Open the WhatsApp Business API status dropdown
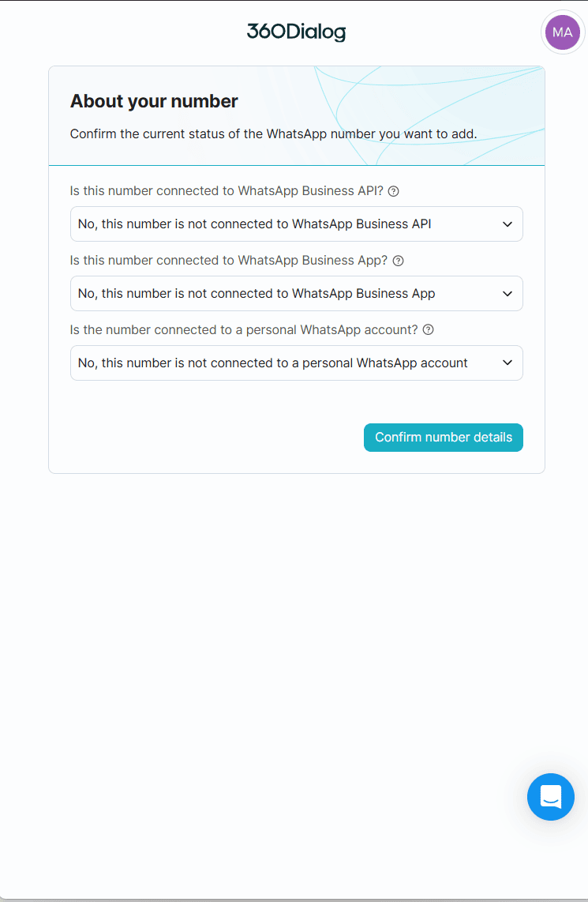This screenshot has width=588, height=902. (x=276, y=224)
